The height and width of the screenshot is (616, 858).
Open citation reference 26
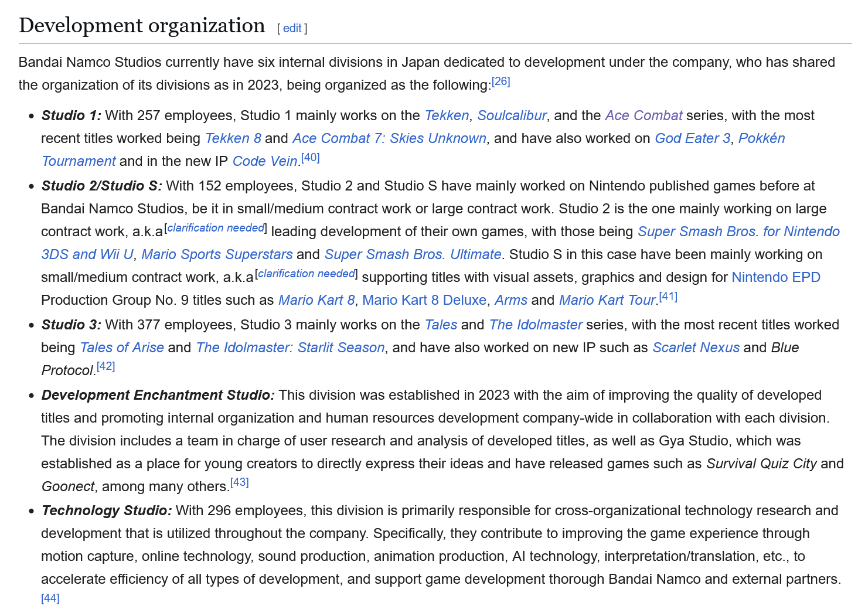pos(501,81)
